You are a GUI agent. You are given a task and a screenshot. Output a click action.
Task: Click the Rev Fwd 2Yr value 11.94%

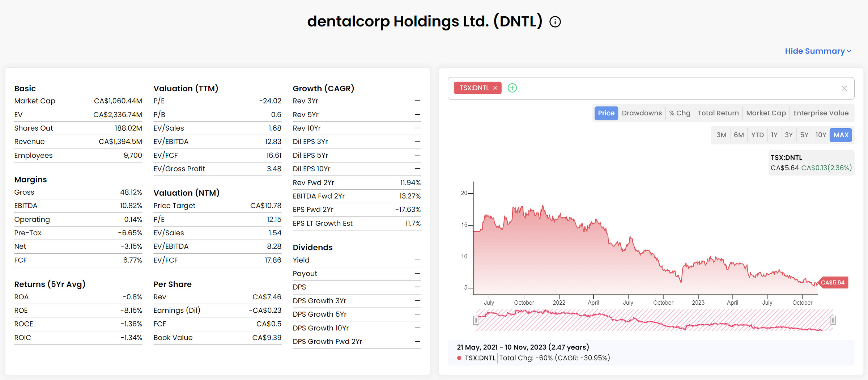(410, 183)
